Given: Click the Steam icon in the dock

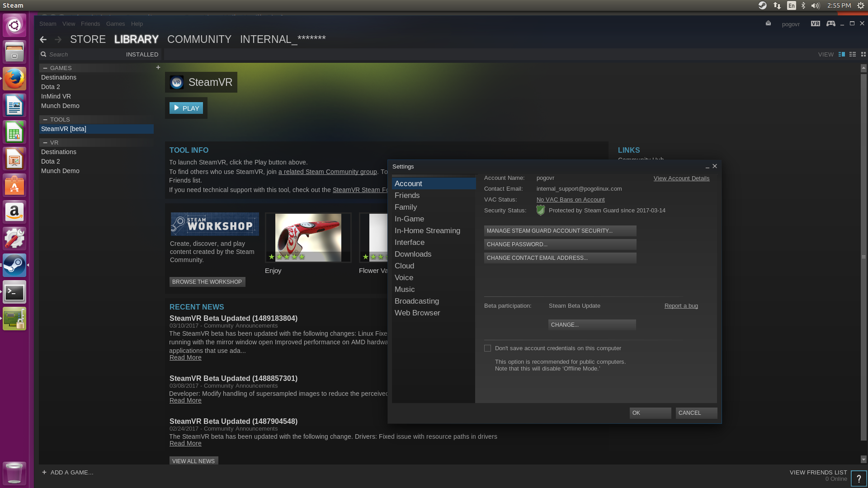Looking at the screenshot, I should 14,266.
